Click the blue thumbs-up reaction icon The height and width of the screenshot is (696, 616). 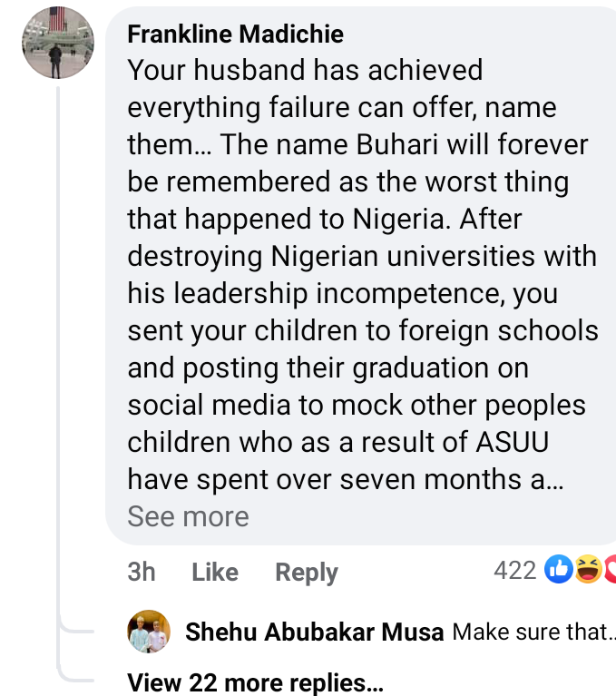click(559, 570)
